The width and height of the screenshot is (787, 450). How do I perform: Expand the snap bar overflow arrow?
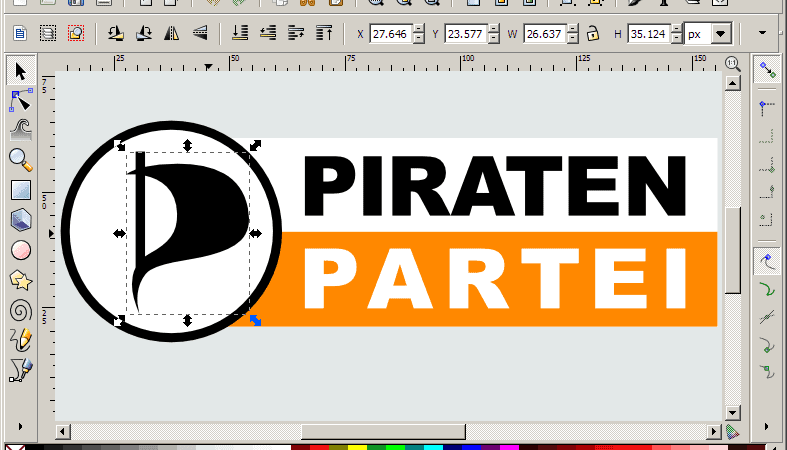point(766,427)
